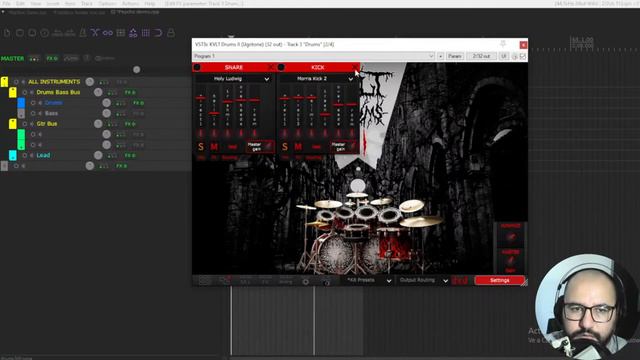
Task: Open the Output Routing dropdown
Action: pos(424,280)
